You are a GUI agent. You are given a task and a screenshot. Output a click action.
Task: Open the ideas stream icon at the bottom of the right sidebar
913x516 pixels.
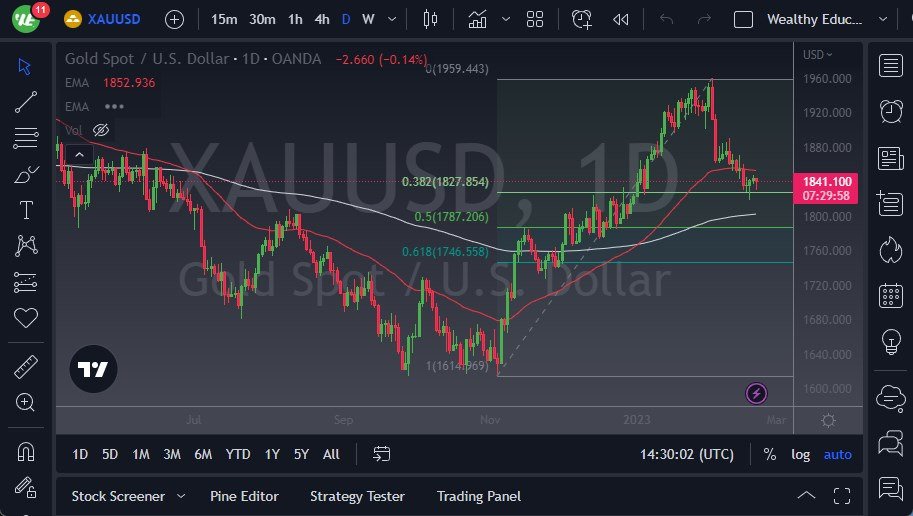tap(890, 489)
